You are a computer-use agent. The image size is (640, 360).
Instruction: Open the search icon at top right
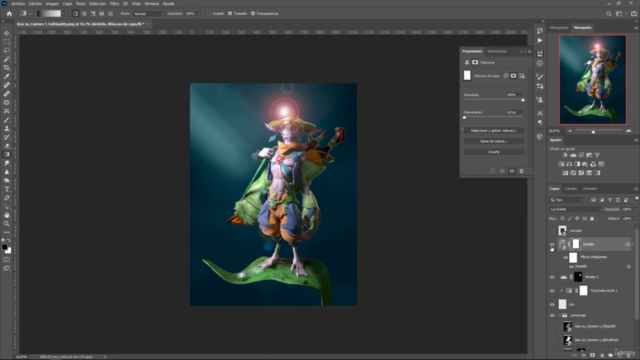click(x=609, y=13)
